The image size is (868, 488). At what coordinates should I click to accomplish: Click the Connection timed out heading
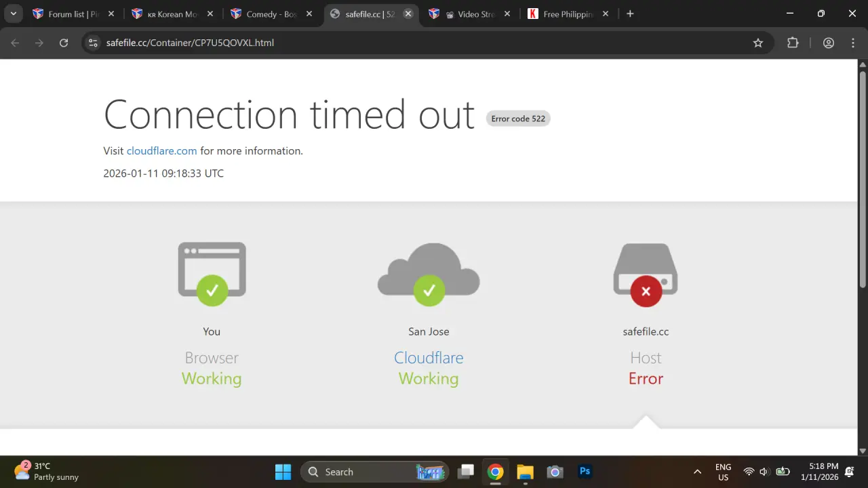289,114
